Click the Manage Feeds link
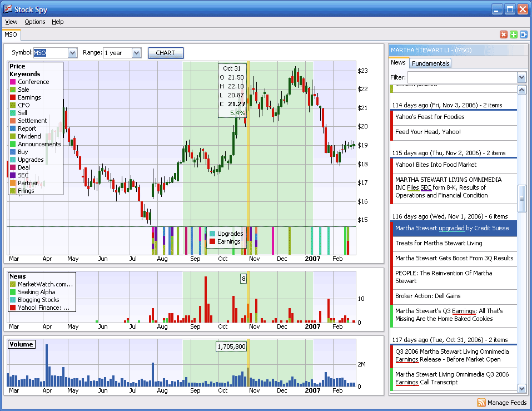This screenshot has width=532, height=411. tap(506, 402)
